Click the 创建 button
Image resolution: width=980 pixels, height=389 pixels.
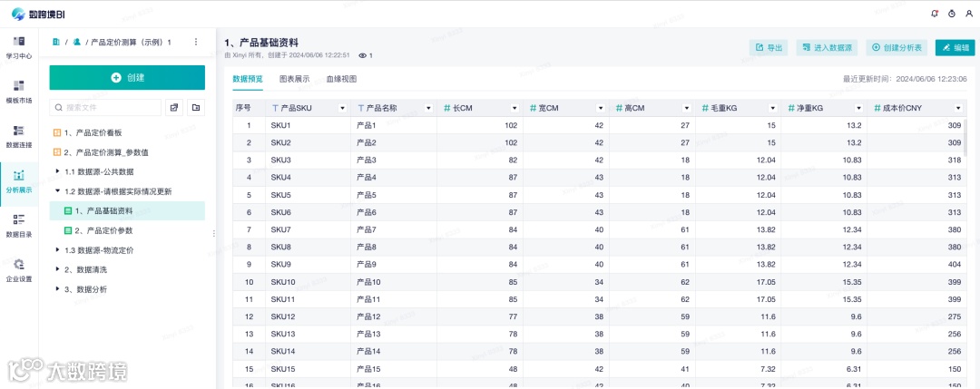pyautogui.click(x=128, y=77)
